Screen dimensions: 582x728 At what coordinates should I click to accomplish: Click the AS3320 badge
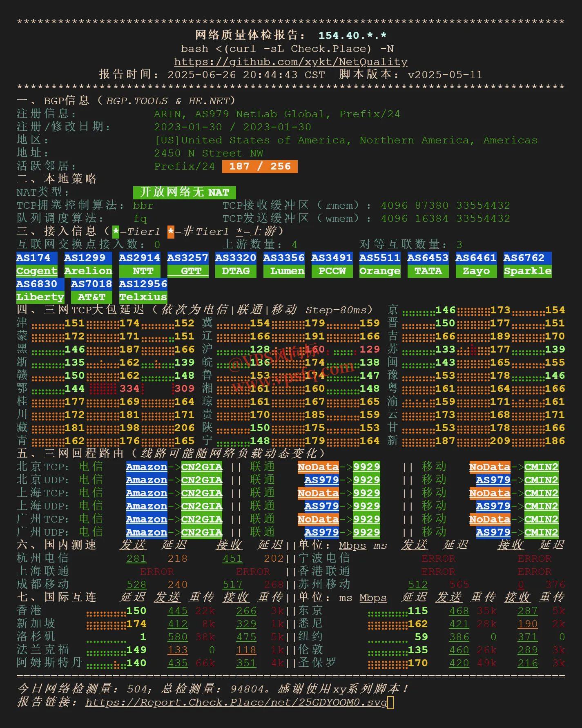(x=236, y=258)
